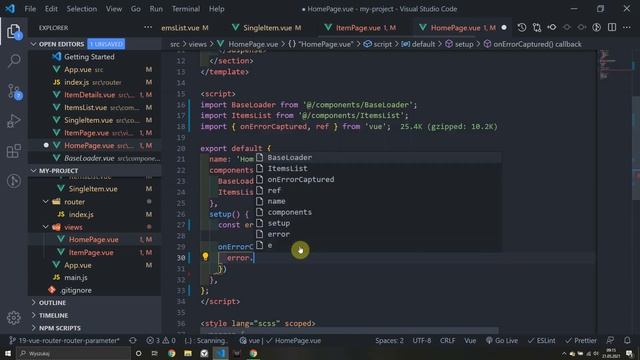The height and width of the screenshot is (360, 640).
Task: Click the git branch name in status bar
Action: pos(64,340)
